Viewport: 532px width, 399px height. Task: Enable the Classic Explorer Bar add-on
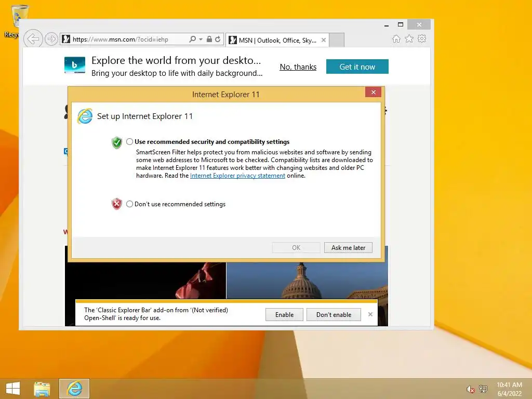[x=284, y=314]
